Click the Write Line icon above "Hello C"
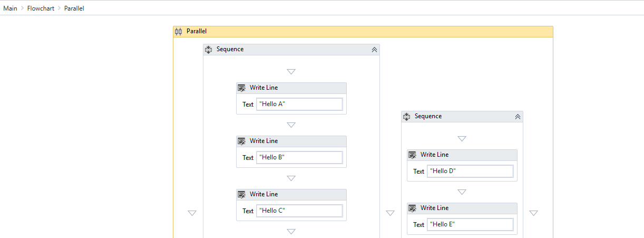The width and height of the screenshot is (644, 238). tap(242, 195)
